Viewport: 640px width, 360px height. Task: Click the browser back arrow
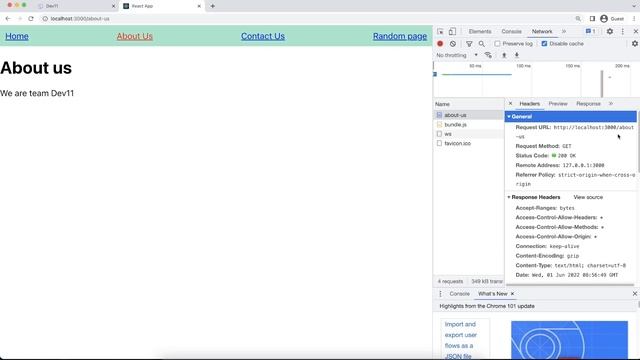[x=8, y=18]
